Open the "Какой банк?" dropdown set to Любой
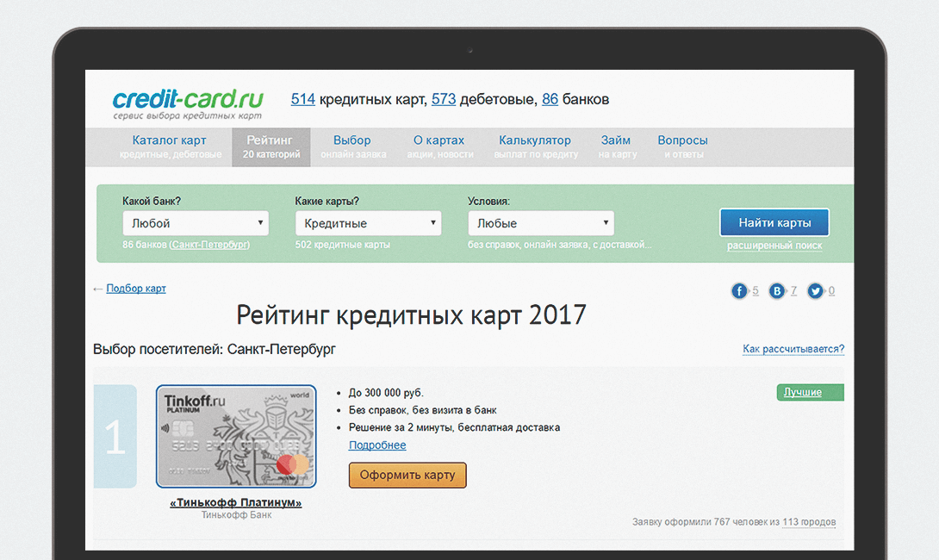Image resolution: width=939 pixels, height=560 pixels. 196,223
